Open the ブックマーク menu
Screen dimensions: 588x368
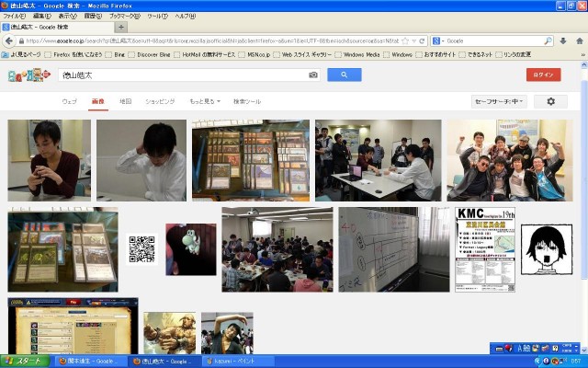point(125,17)
